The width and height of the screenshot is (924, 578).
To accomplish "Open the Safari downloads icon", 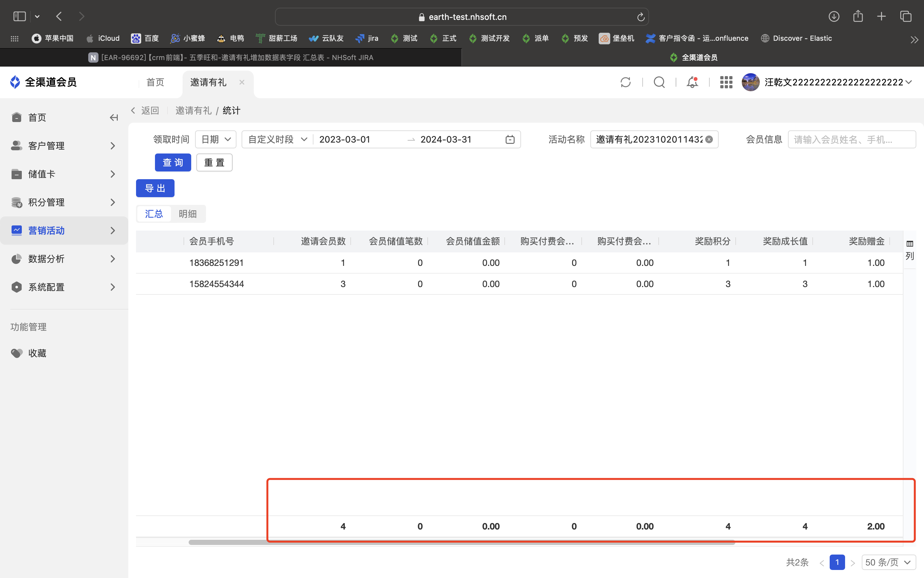I will (x=834, y=16).
